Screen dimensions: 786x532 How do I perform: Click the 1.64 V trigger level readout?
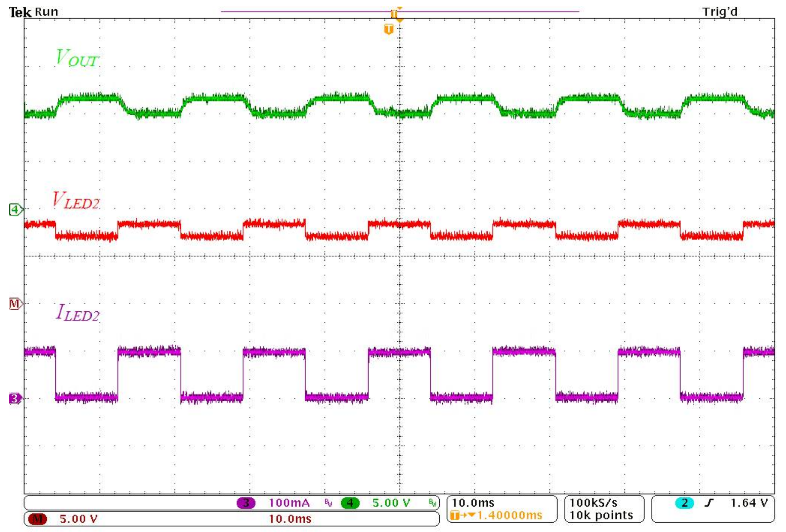click(x=749, y=503)
